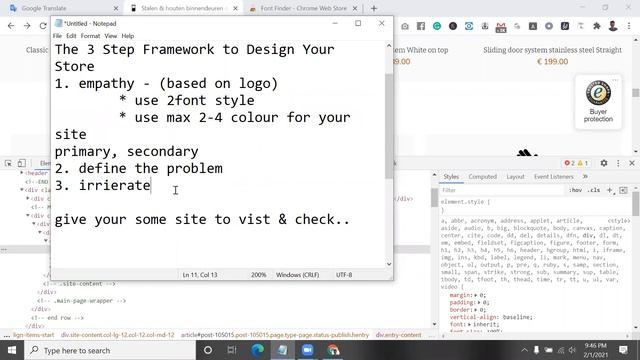Select the article#post-105015 breadcrumb
This screenshot has height=360, width=640.
tap(275, 335)
